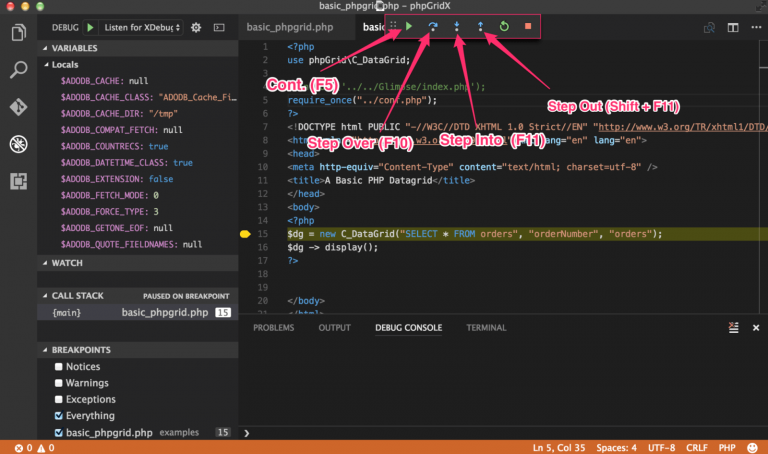
Task: Check the Exceptions breakpoint box
Action: coord(59,399)
